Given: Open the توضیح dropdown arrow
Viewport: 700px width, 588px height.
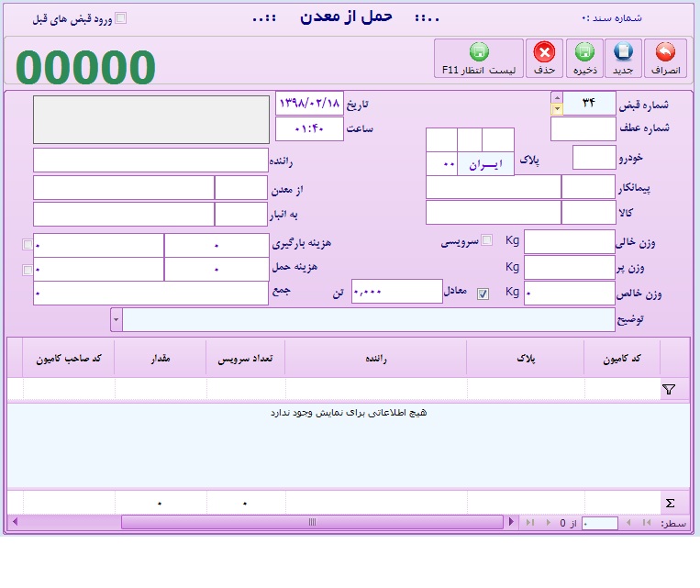Looking at the screenshot, I should click(x=117, y=319).
